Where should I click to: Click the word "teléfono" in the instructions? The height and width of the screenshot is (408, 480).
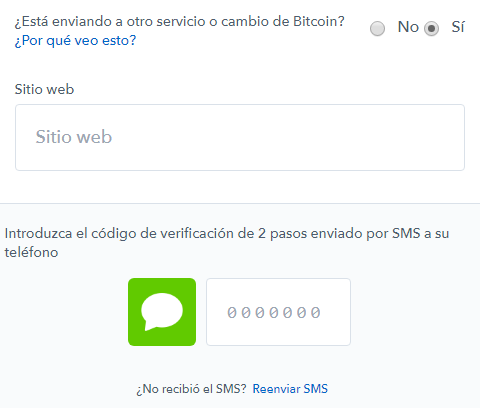click(x=31, y=252)
